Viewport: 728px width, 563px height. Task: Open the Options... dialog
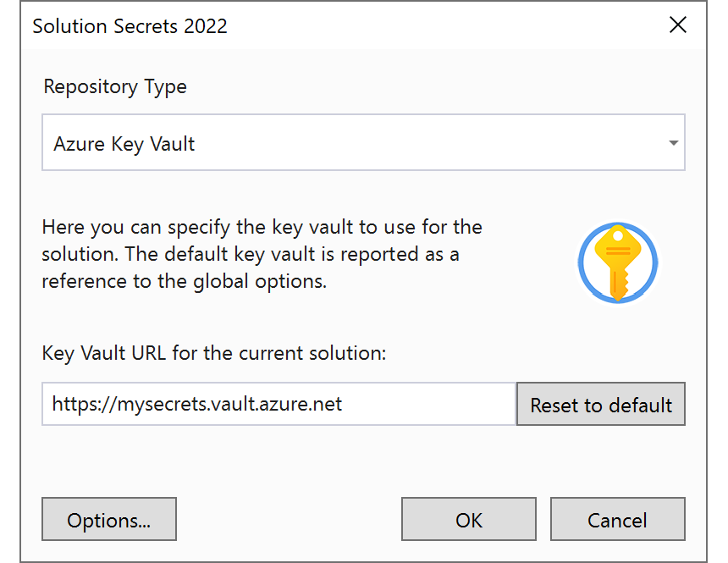109,519
